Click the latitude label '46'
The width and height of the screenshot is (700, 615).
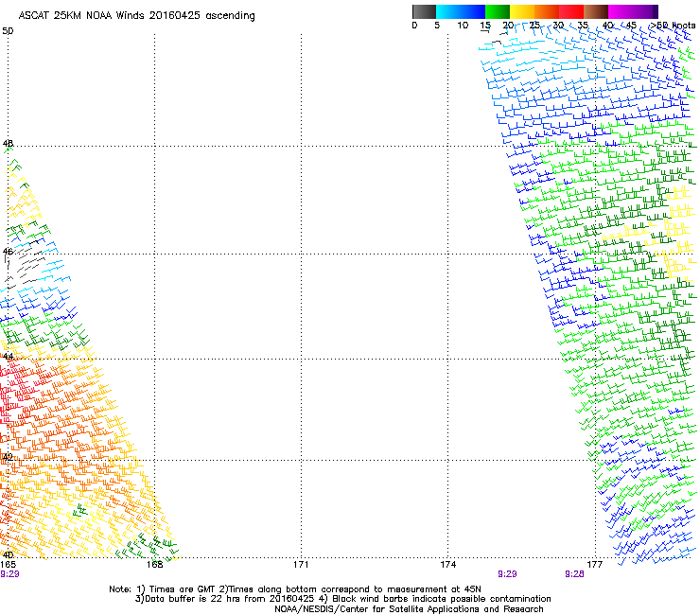pos(8,252)
